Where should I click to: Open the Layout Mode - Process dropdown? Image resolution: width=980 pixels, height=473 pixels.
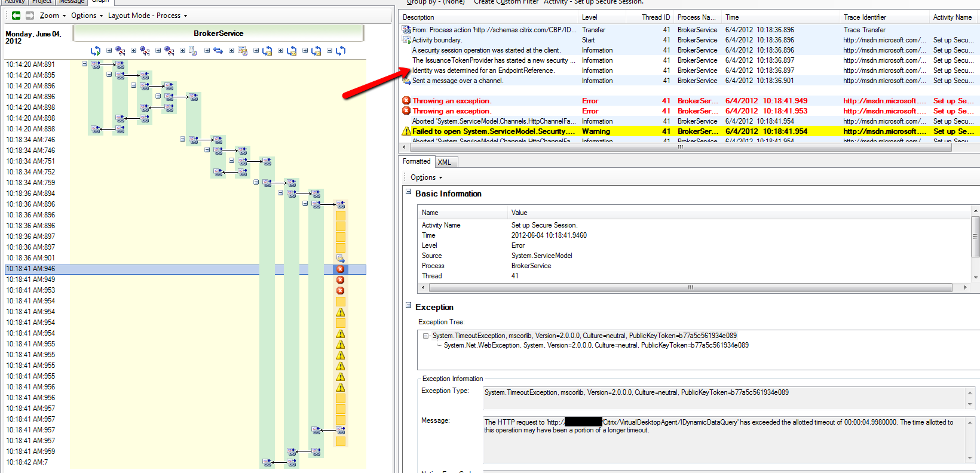pos(148,16)
